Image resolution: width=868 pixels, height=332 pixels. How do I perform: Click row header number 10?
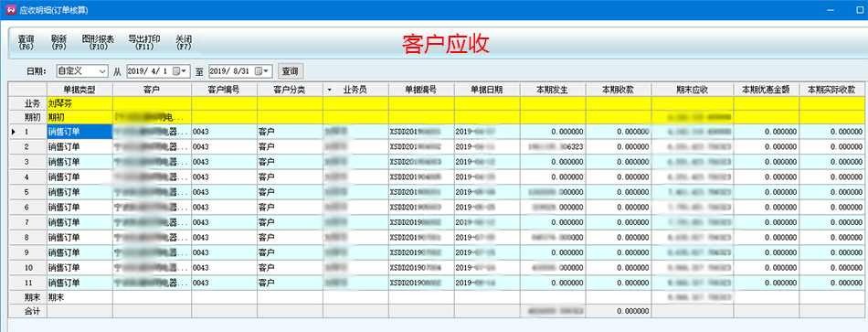[27, 267]
